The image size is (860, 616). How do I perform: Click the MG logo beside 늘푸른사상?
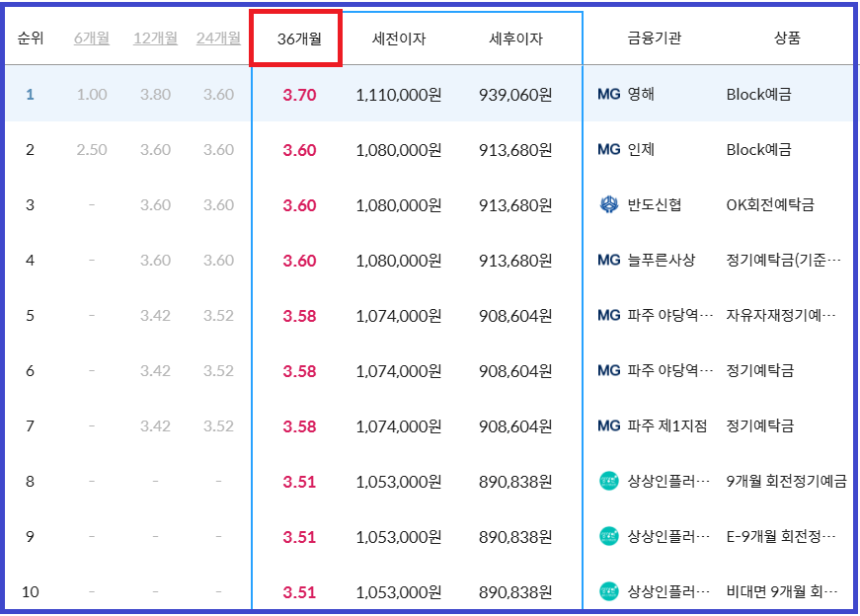click(x=609, y=260)
